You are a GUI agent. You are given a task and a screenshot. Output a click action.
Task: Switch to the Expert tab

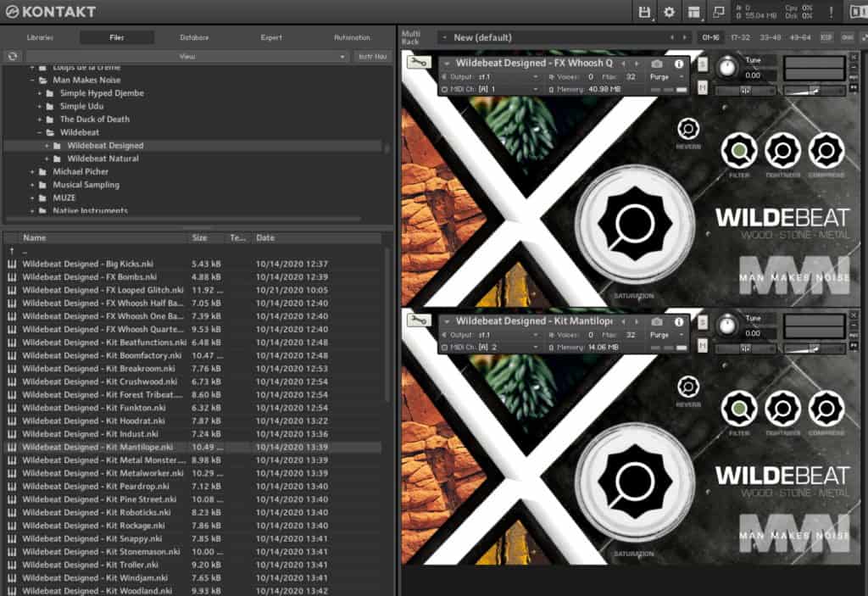tap(271, 37)
